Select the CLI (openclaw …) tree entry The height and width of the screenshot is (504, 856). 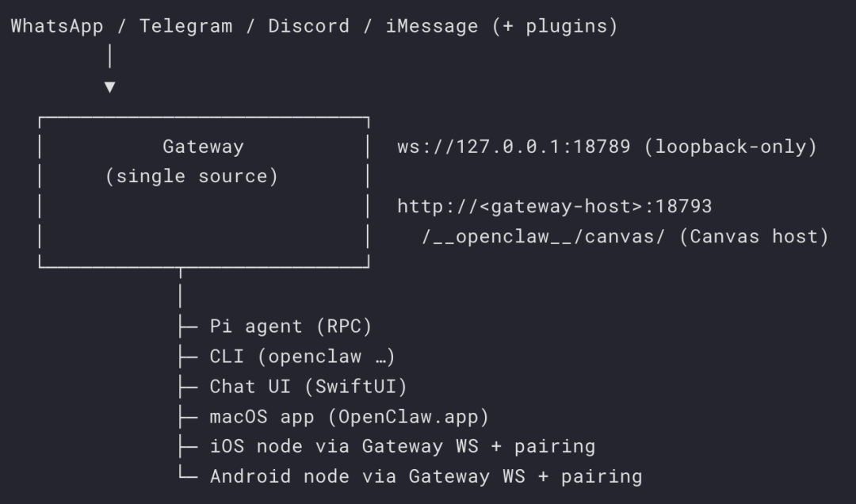pos(302,357)
